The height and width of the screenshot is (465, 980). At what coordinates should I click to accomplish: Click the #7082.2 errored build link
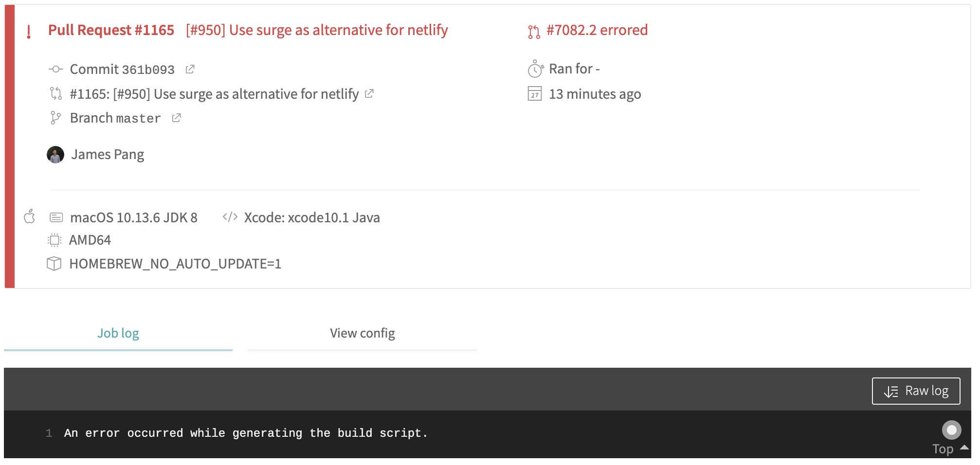click(x=598, y=30)
